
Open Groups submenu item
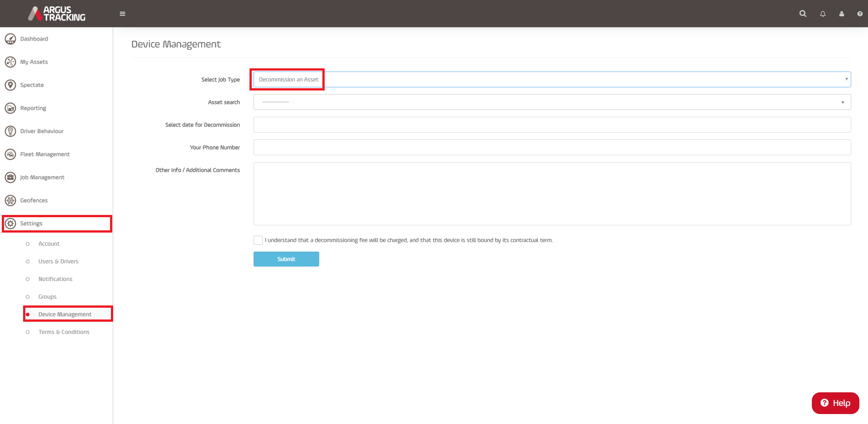click(x=48, y=297)
